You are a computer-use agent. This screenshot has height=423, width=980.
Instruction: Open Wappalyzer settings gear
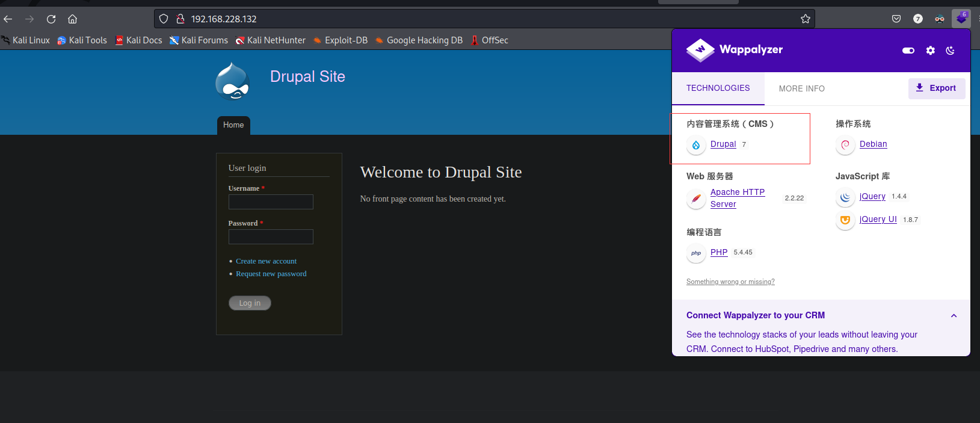(x=931, y=51)
